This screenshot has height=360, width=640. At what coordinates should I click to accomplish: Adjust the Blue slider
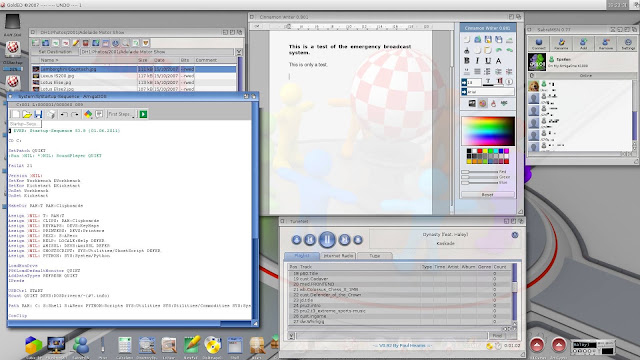coord(480,183)
